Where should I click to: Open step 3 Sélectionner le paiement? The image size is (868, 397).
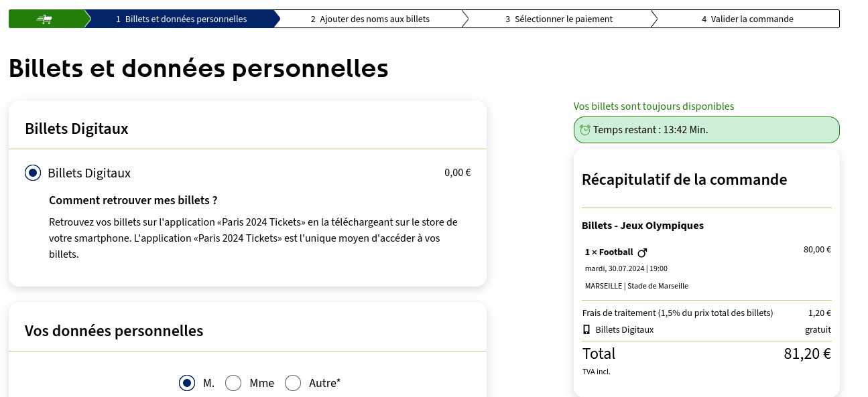558,19
